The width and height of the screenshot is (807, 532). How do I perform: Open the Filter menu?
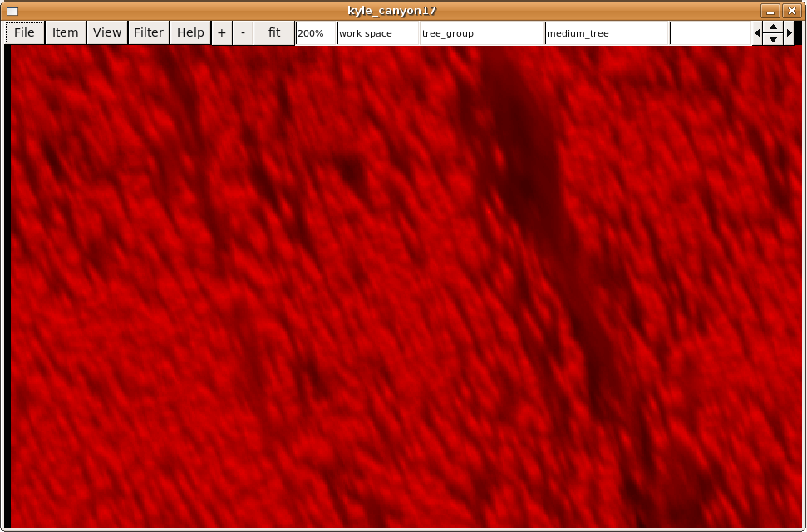pyautogui.click(x=149, y=32)
